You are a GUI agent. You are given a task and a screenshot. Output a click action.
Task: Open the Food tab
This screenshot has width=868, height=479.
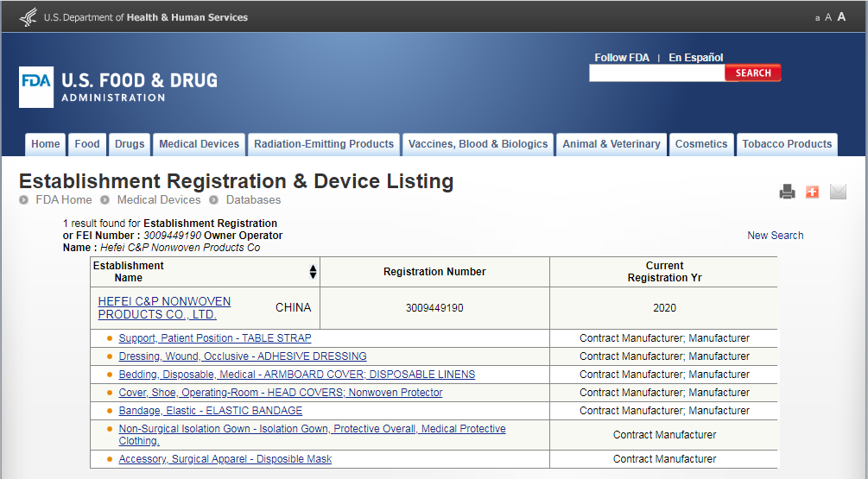click(87, 144)
